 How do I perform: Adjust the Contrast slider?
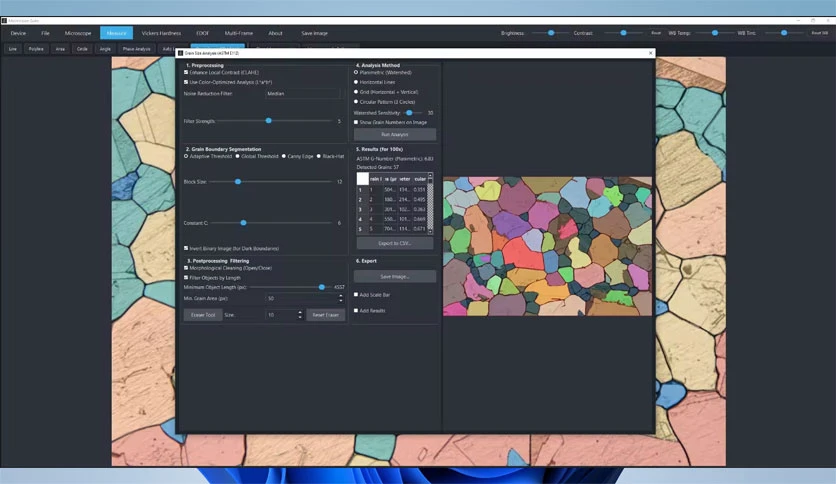click(x=623, y=33)
